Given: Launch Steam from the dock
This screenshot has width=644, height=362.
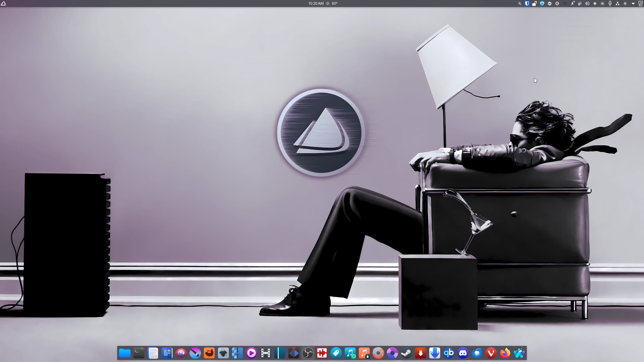Looking at the screenshot, I should (406, 353).
